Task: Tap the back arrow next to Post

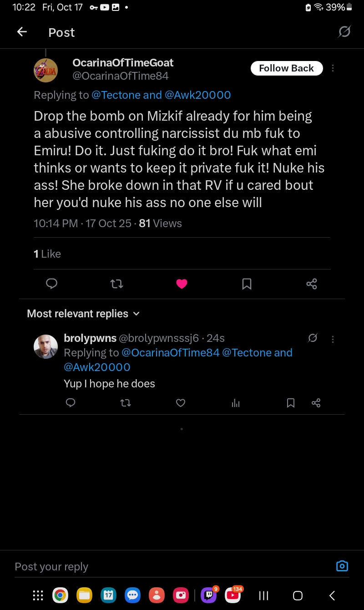Action: [22, 32]
